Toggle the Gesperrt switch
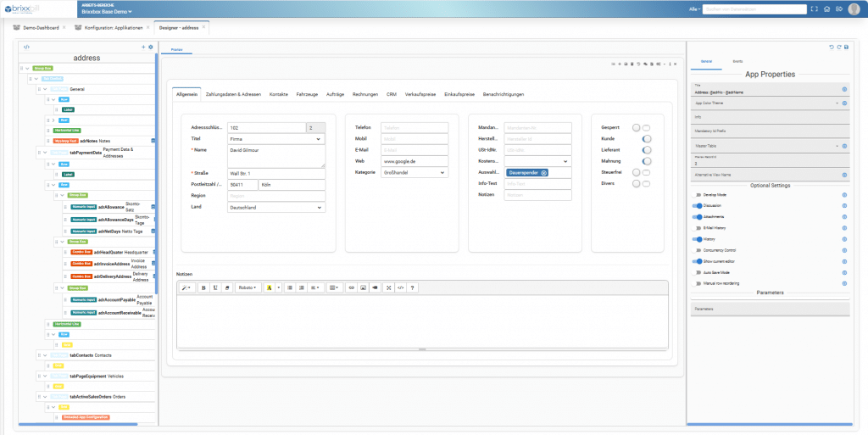Image resolution: width=868 pixels, height=435 pixels. click(641, 128)
